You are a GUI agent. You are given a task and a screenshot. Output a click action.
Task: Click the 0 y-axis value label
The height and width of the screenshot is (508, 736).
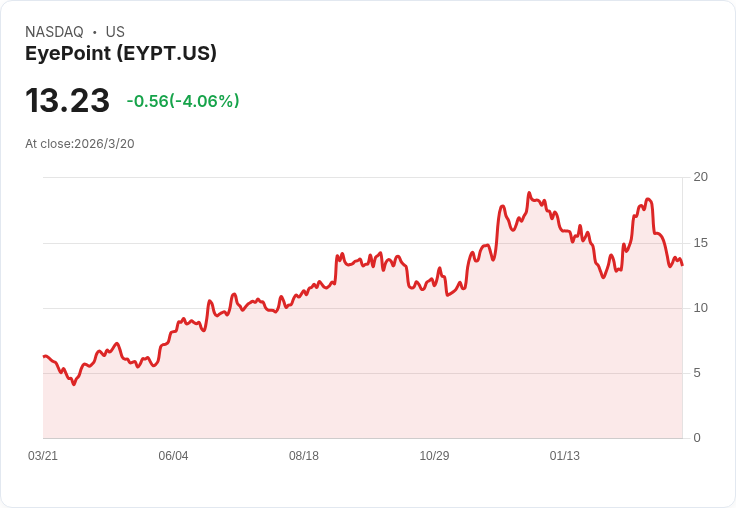698,438
